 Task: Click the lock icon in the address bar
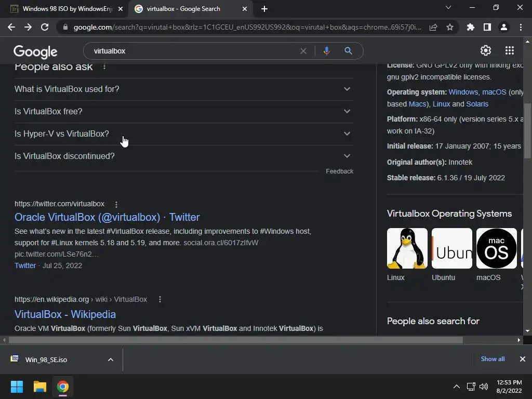[65, 27]
